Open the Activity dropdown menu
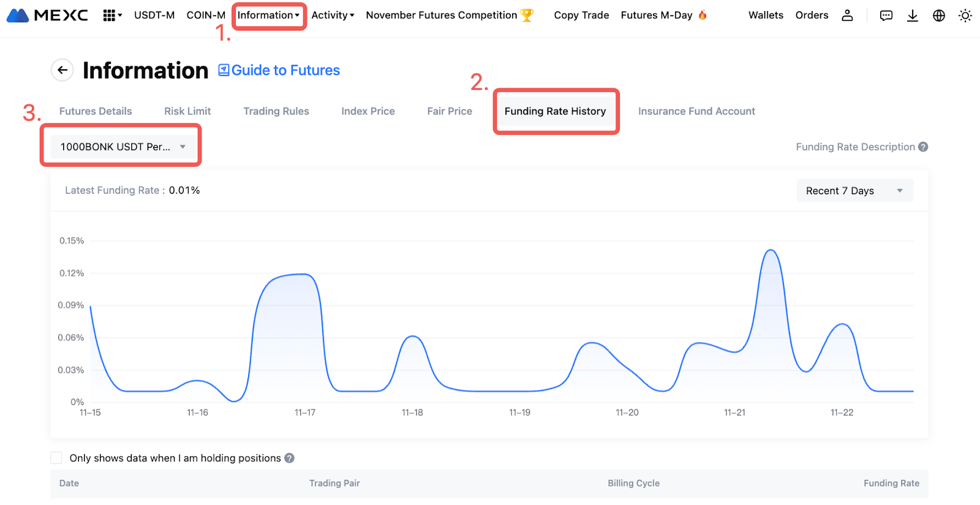Screen dimensions: 980x505 [x=333, y=15]
